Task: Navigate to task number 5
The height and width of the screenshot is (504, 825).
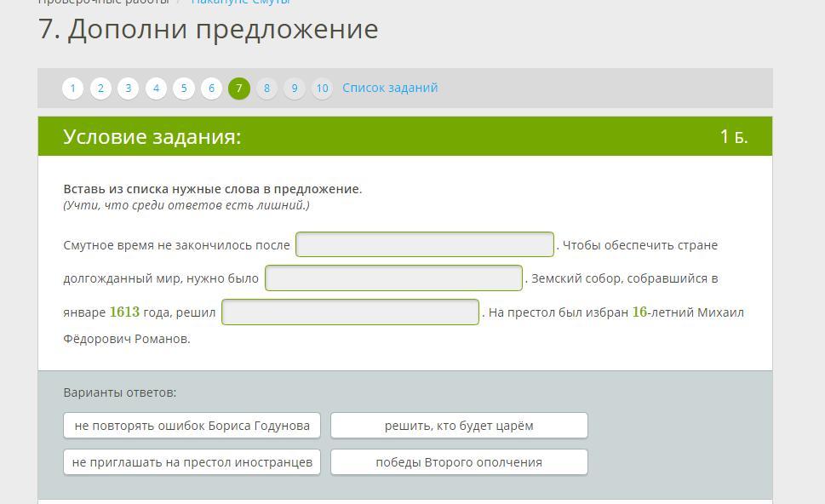Action: tap(184, 89)
